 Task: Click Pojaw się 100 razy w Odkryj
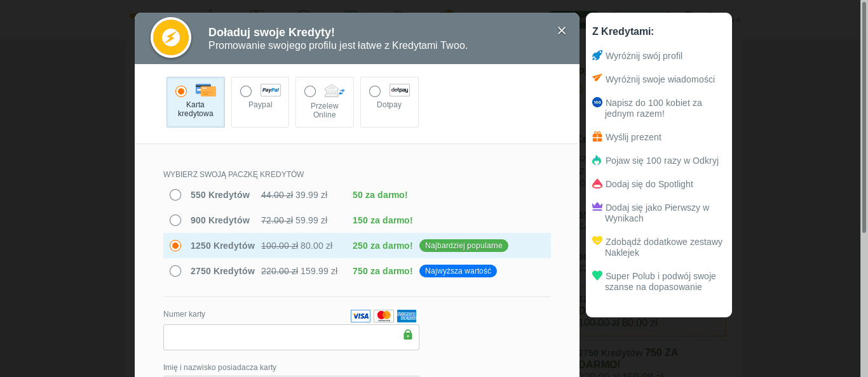pyautogui.click(x=662, y=161)
